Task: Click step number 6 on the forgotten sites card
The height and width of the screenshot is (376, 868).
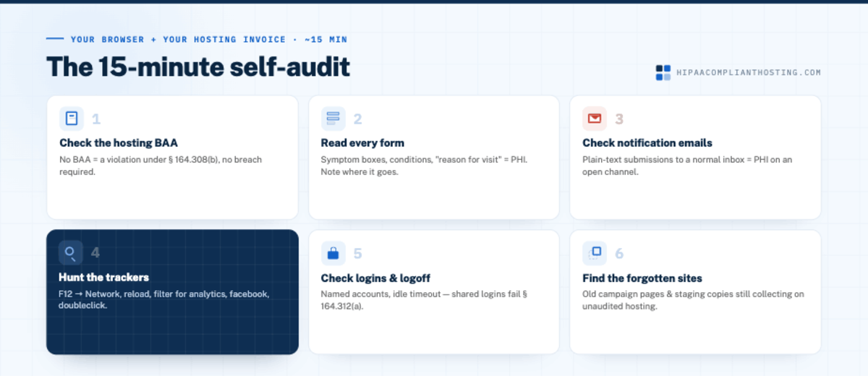Action: point(619,254)
